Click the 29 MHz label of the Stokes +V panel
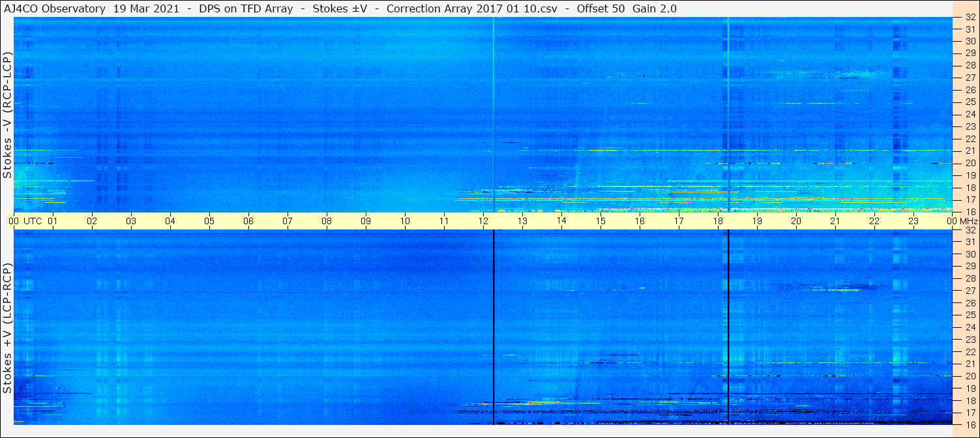This screenshot has width=980, height=438. click(x=970, y=267)
